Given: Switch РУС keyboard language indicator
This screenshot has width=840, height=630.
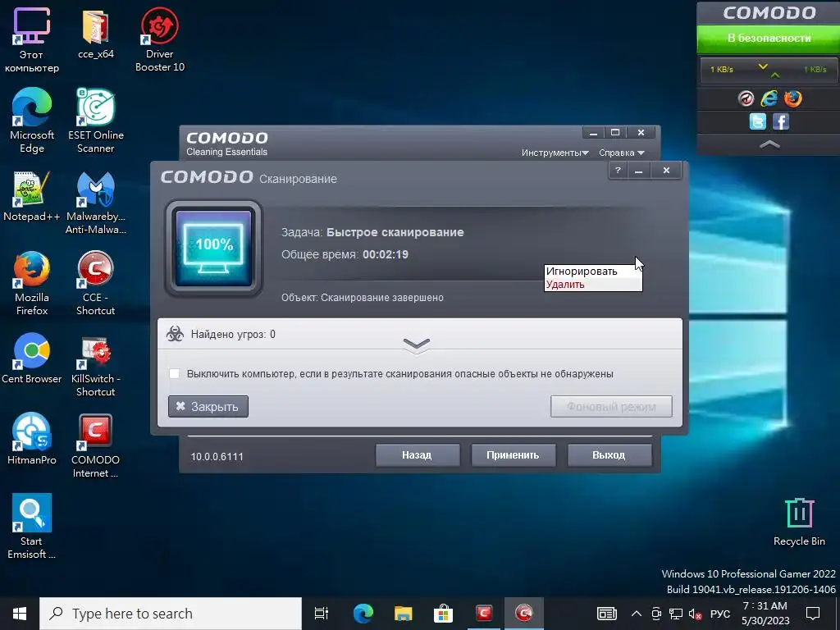Looking at the screenshot, I should click(x=720, y=614).
